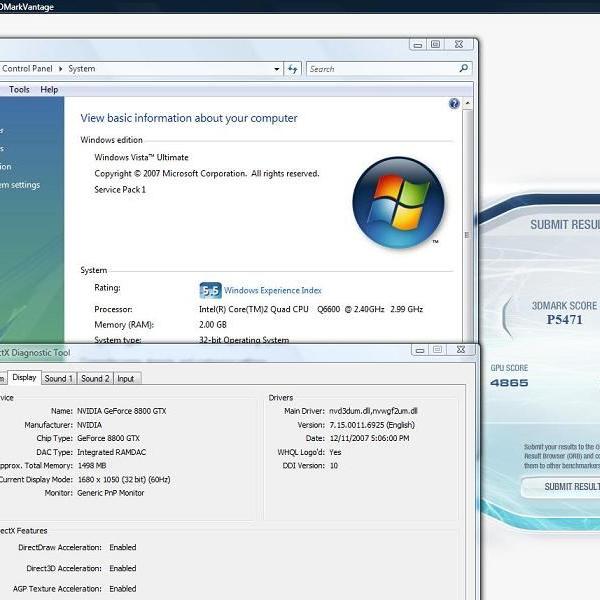Open the Help menu
This screenshot has width=600, height=600.
pos(49,90)
